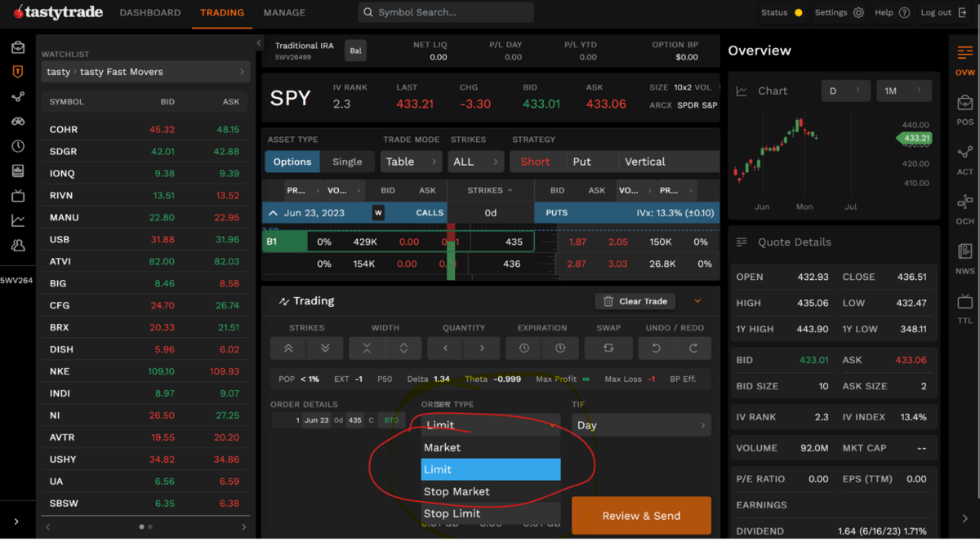
Task: Go to the DASHBOARD tab
Action: point(150,12)
